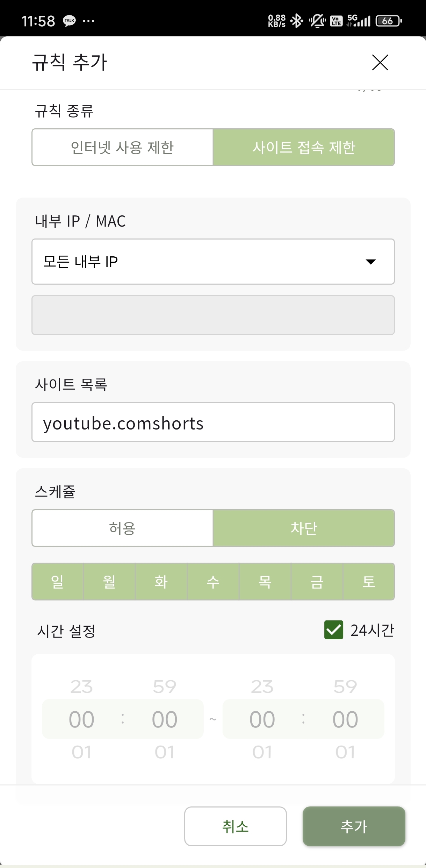Select the 인터넷 사용 제한 tab
This screenshot has width=426, height=868.
point(122,147)
